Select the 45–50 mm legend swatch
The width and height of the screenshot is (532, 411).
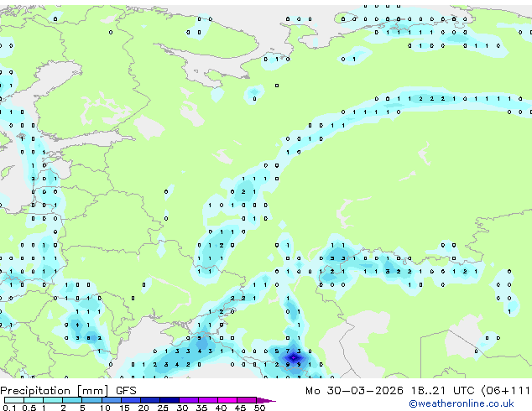tap(247, 400)
